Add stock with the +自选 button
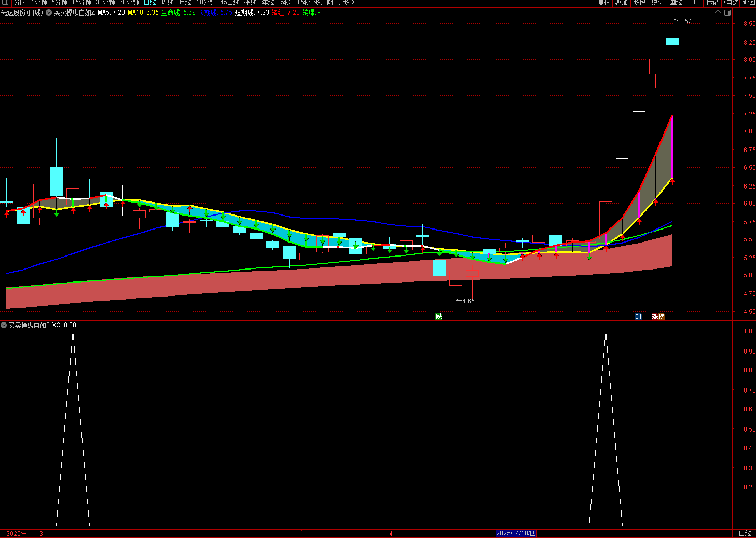The width and height of the screenshot is (756, 538). 731,3
